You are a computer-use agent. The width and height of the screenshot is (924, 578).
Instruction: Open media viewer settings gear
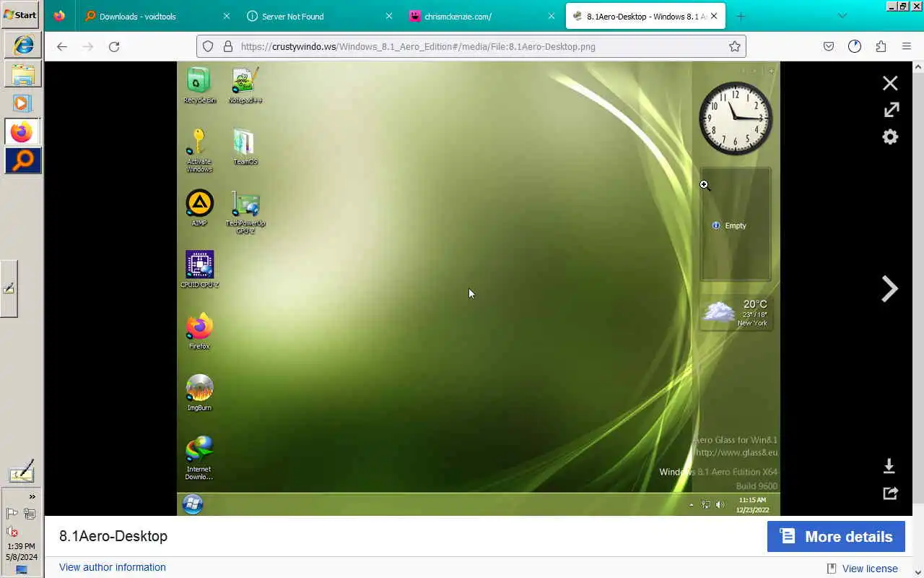pyautogui.click(x=890, y=137)
